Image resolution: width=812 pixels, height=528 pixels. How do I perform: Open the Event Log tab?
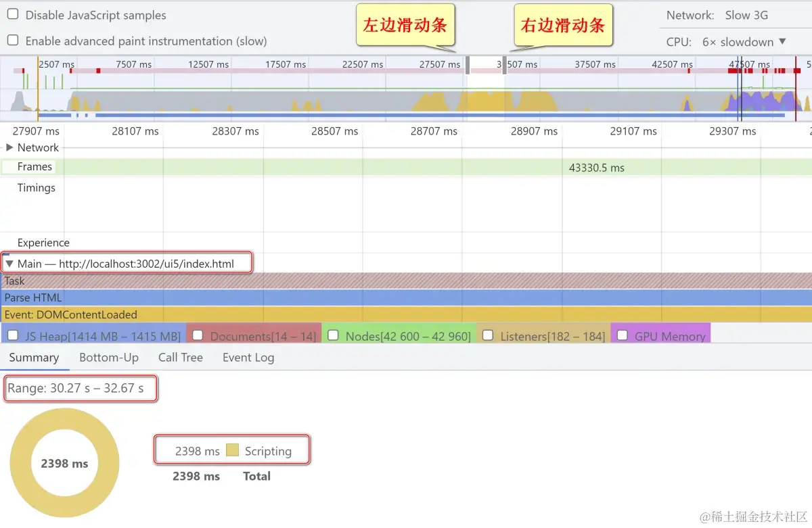(248, 358)
